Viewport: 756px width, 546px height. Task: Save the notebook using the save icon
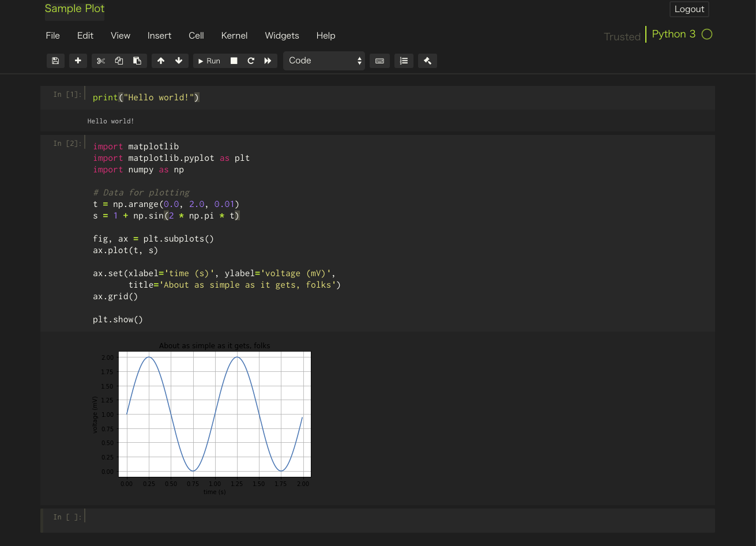55,61
